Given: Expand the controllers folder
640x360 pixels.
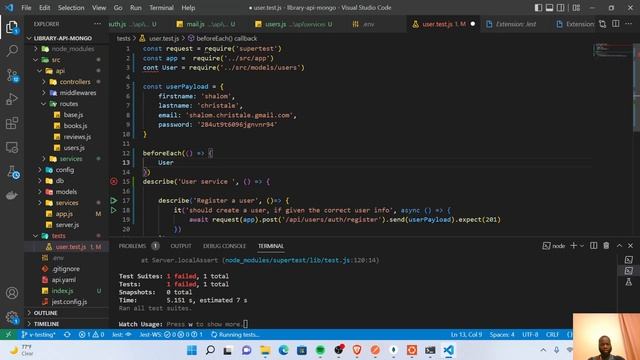Looking at the screenshot, I should [44, 82].
